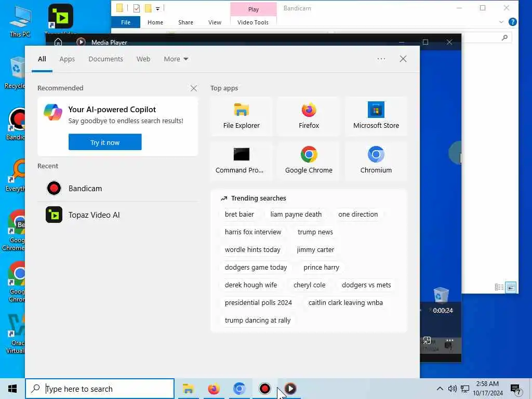The height and width of the screenshot is (399, 532).
Task: Click the Windows Start button
Action: 12,389
